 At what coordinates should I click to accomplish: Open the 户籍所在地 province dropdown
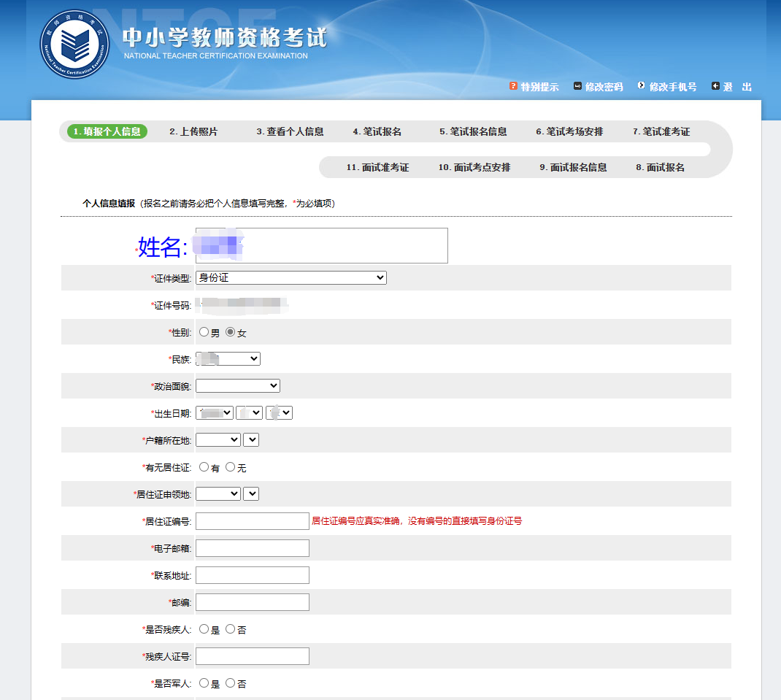tap(218, 439)
